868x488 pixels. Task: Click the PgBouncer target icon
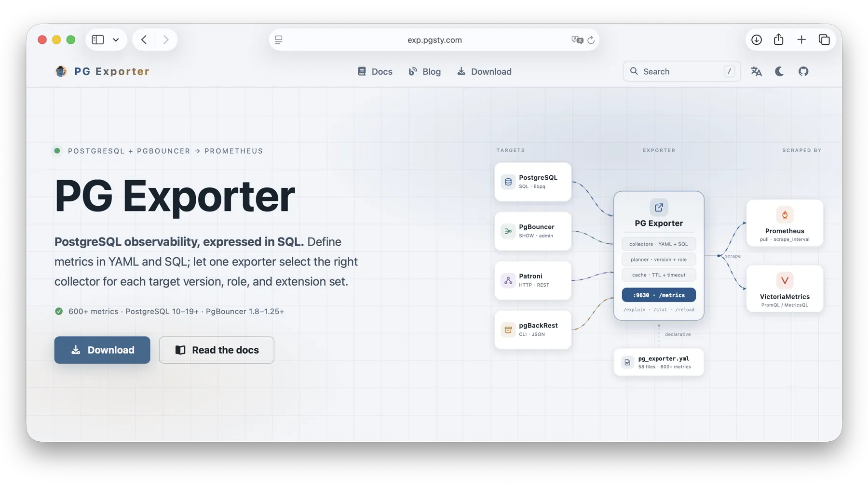508,231
